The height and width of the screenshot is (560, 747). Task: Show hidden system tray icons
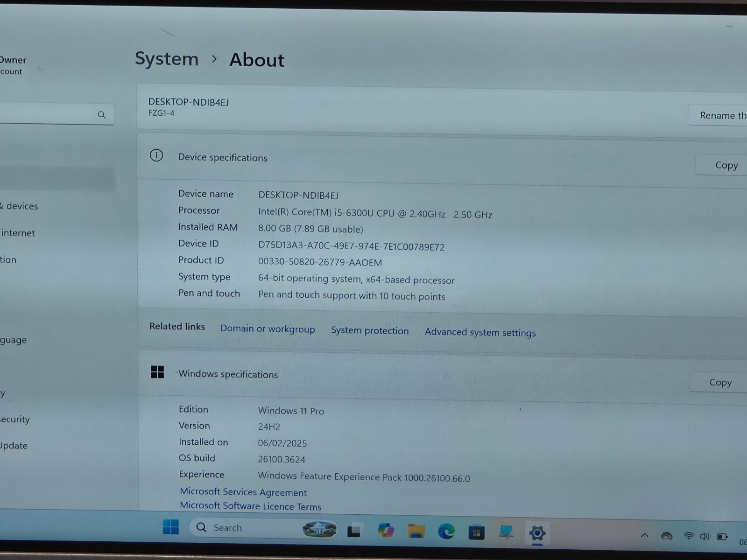point(644,535)
